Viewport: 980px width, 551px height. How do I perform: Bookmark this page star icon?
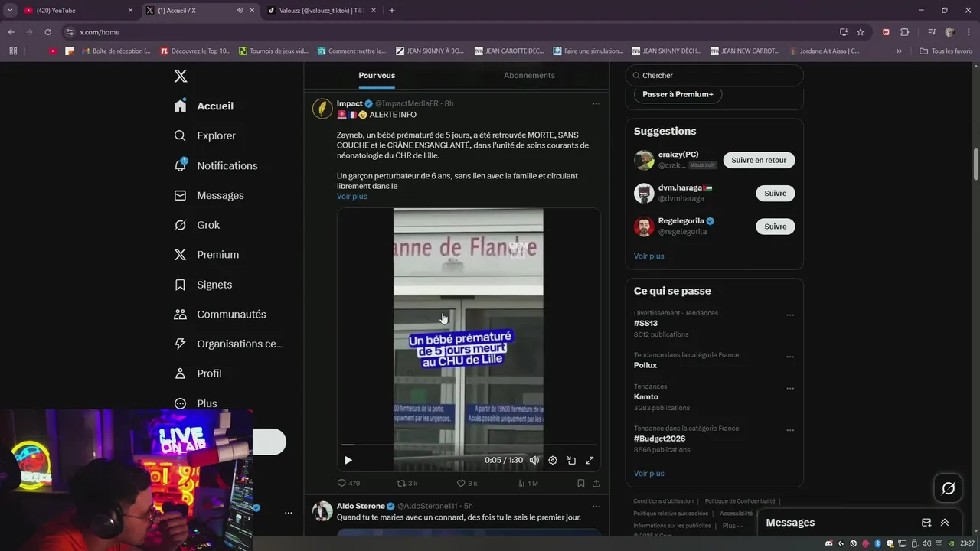point(861,32)
